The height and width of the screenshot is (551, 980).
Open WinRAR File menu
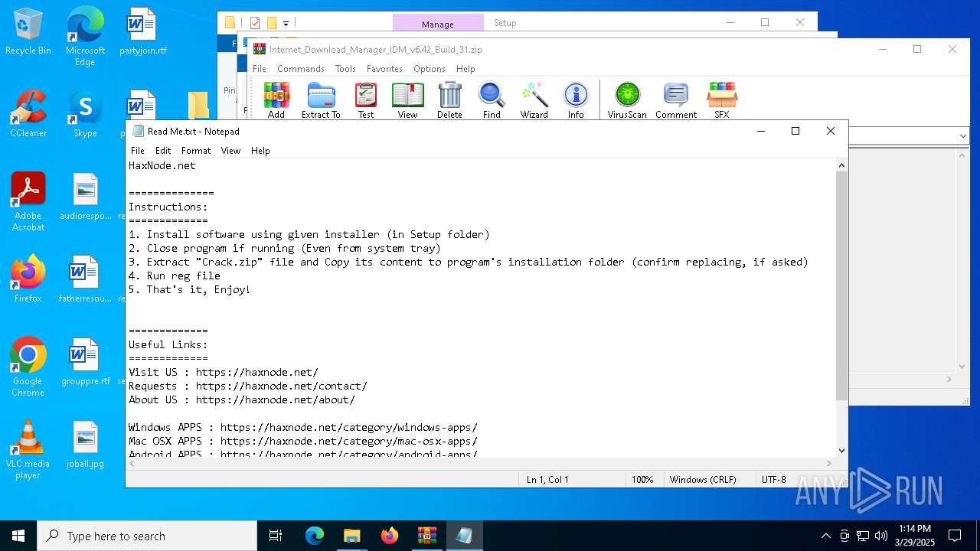(260, 69)
